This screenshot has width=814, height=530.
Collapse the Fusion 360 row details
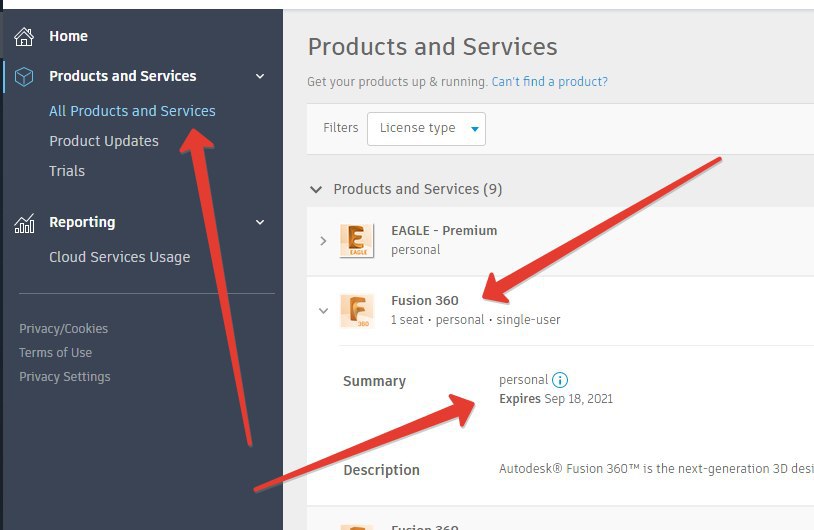point(323,311)
